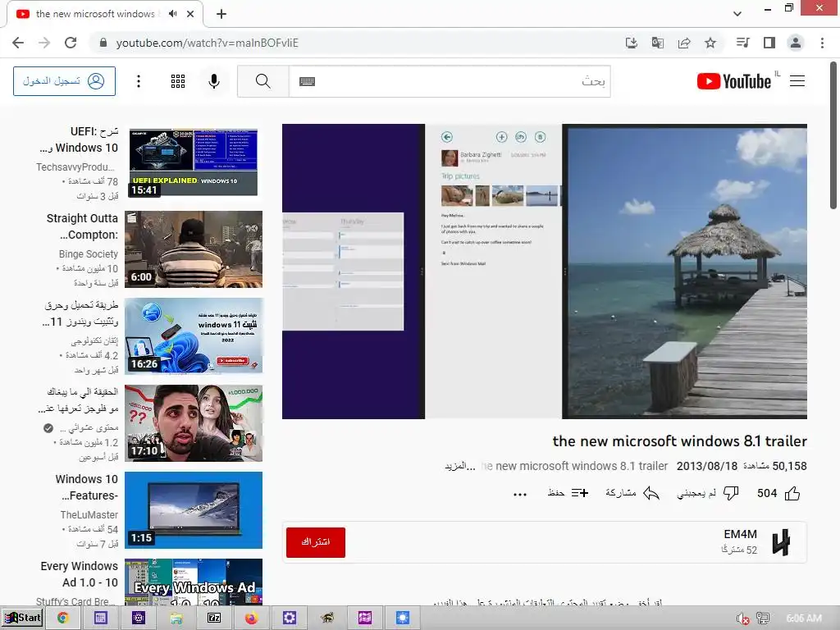Open more actions ellipsis under video
The image size is (840, 630).
tap(519, 494)
